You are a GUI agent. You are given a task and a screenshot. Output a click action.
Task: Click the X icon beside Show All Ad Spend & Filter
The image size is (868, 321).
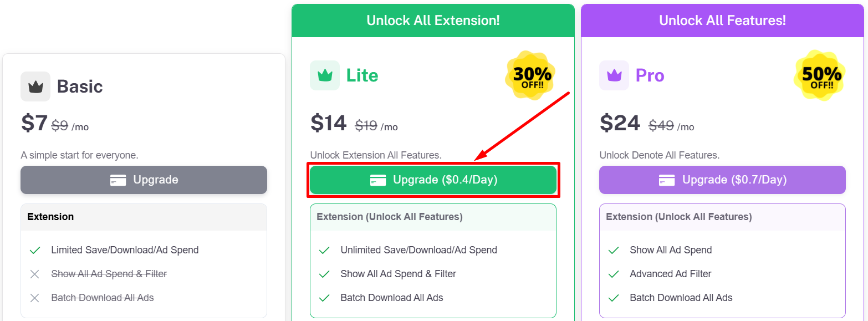[35, 274]
